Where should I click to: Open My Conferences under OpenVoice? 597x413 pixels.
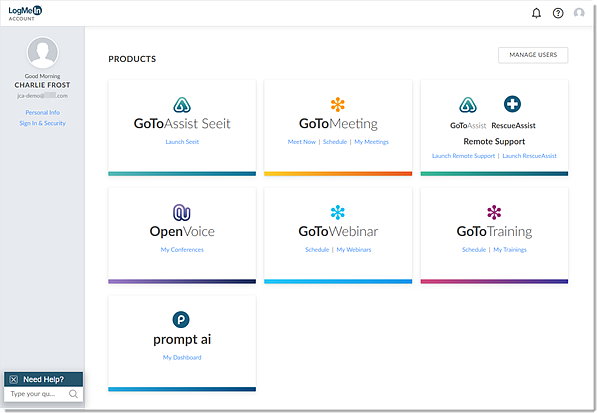pos(182,250)
